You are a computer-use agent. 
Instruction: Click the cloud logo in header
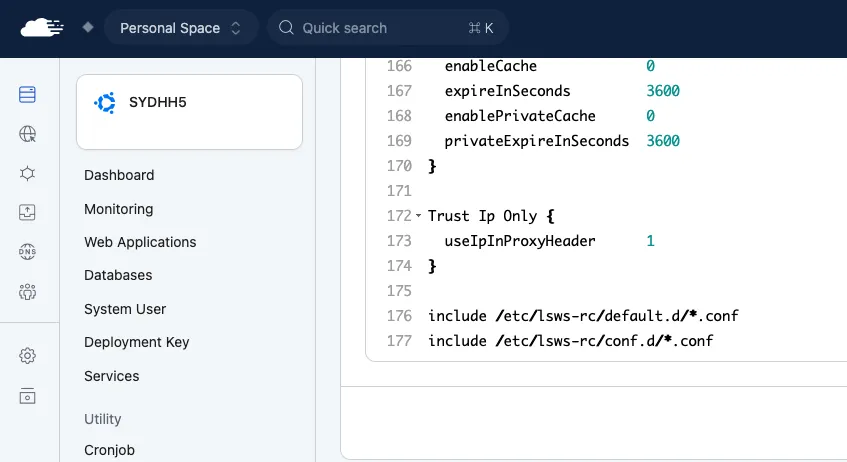(42, 28)
